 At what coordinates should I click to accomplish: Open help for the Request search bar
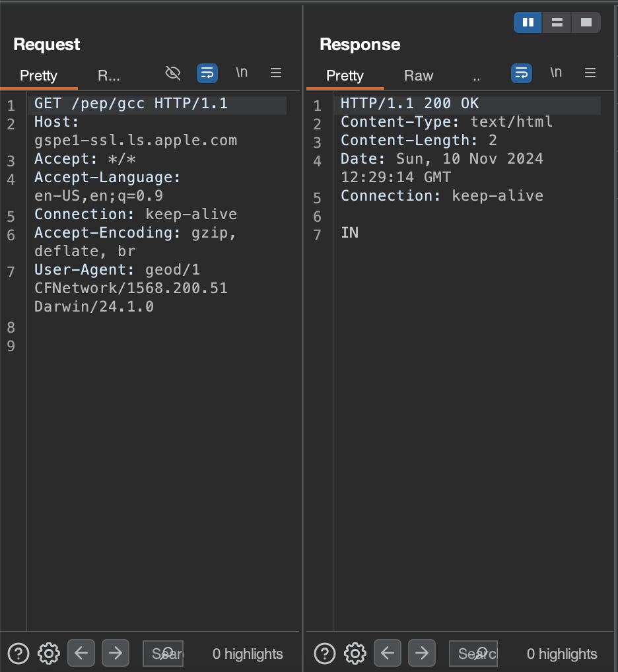point(18,654)
